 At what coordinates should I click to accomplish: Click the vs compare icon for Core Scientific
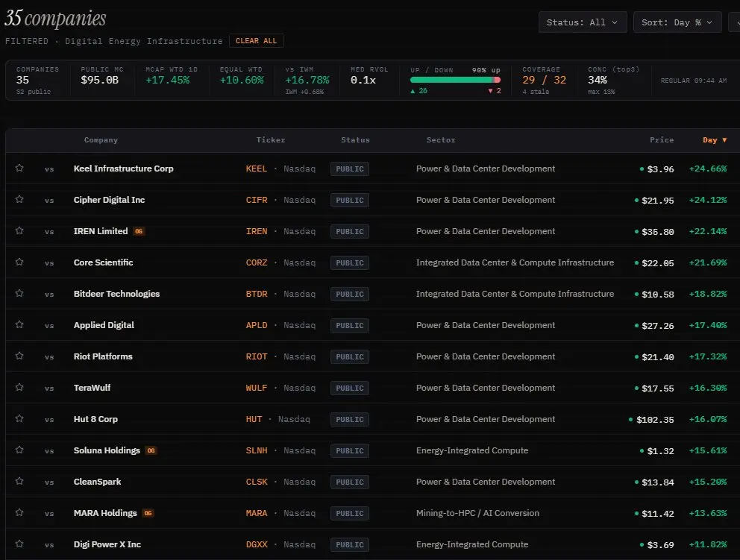pyautogui.click(x=49, y=262)
